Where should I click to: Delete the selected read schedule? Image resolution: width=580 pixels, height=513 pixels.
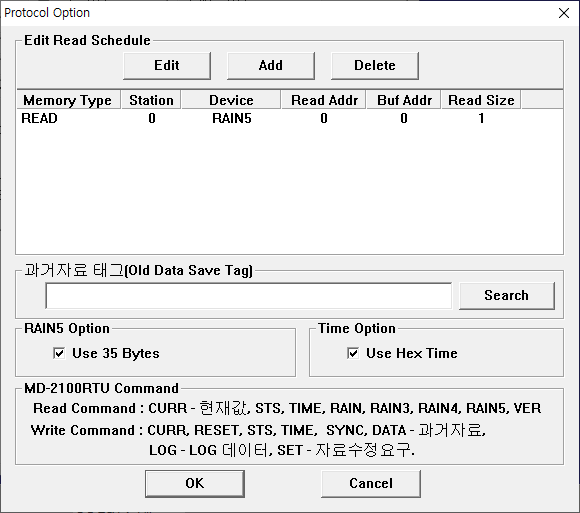coord(375,65)
